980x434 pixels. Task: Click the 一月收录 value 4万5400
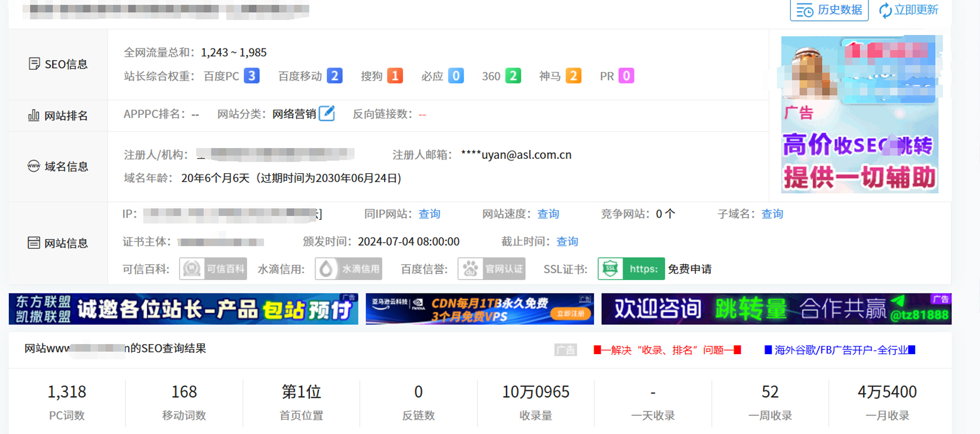(887, 392)
